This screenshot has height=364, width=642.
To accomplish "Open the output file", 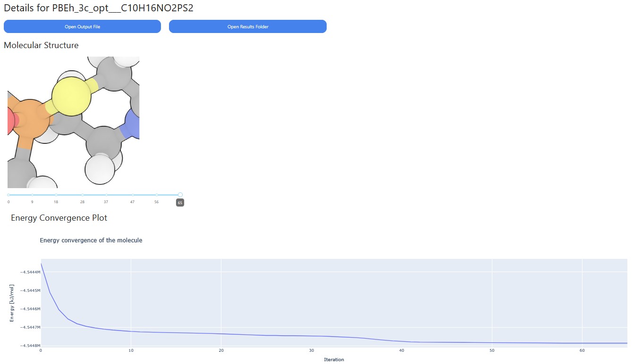I will (x=82, y=26).
